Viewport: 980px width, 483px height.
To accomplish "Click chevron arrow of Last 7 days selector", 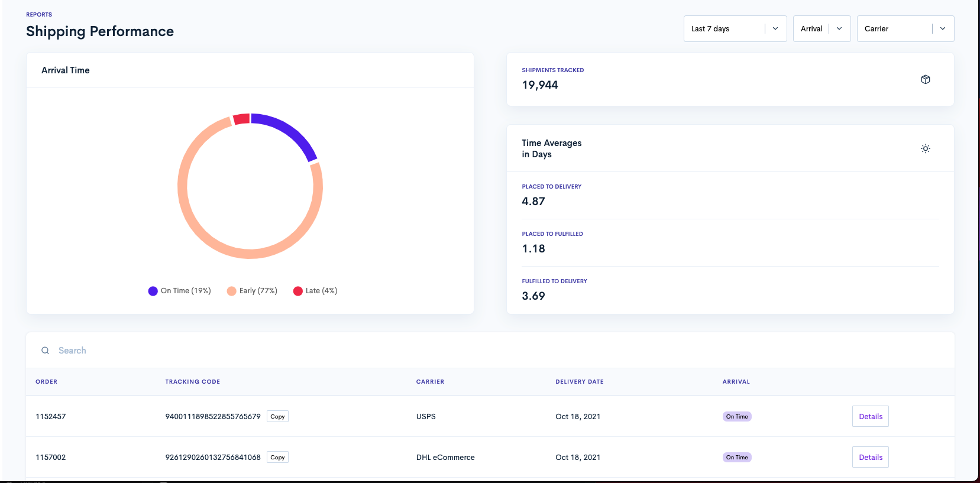I will point(775,28).
